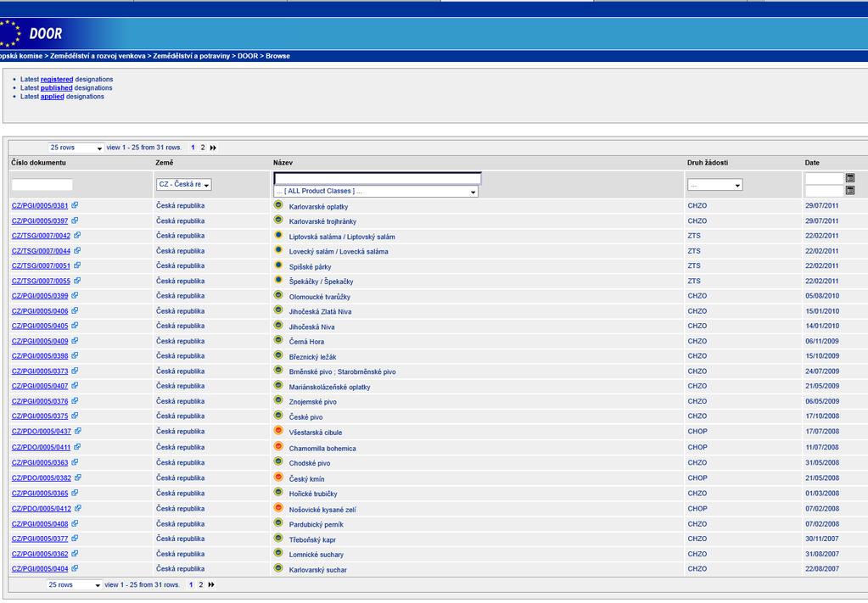Click PGI logo beside České pivo
Image resolution: width=868 pixels, height=603 pixels.
pyautogui.click(x=278, y=415)
